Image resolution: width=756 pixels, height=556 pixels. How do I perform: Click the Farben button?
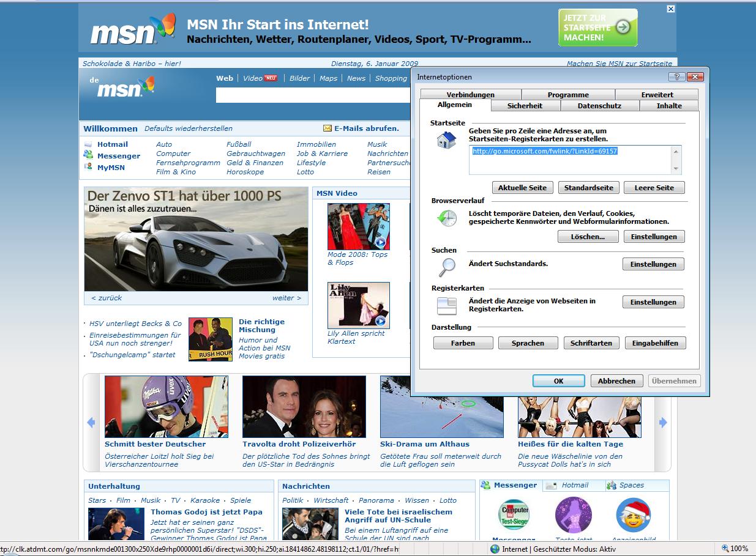click(x=463, y=343)
